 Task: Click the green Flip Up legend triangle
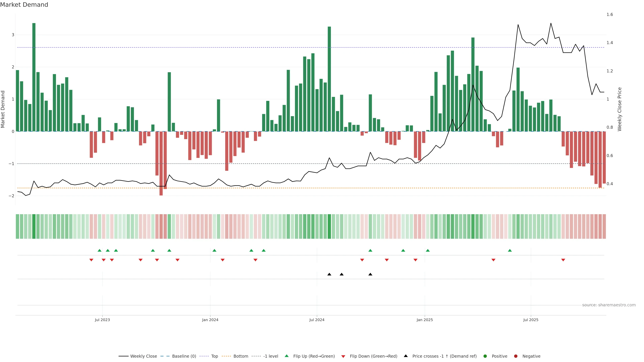click(x=287, y=356)
